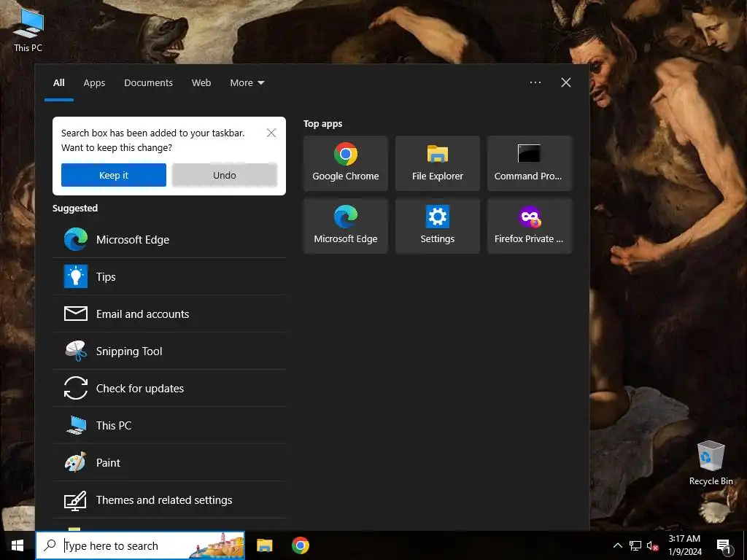Launch Paint from Suggested list
Screen dimensions: 747x560
pyautogui.click(x=169, y=462)
